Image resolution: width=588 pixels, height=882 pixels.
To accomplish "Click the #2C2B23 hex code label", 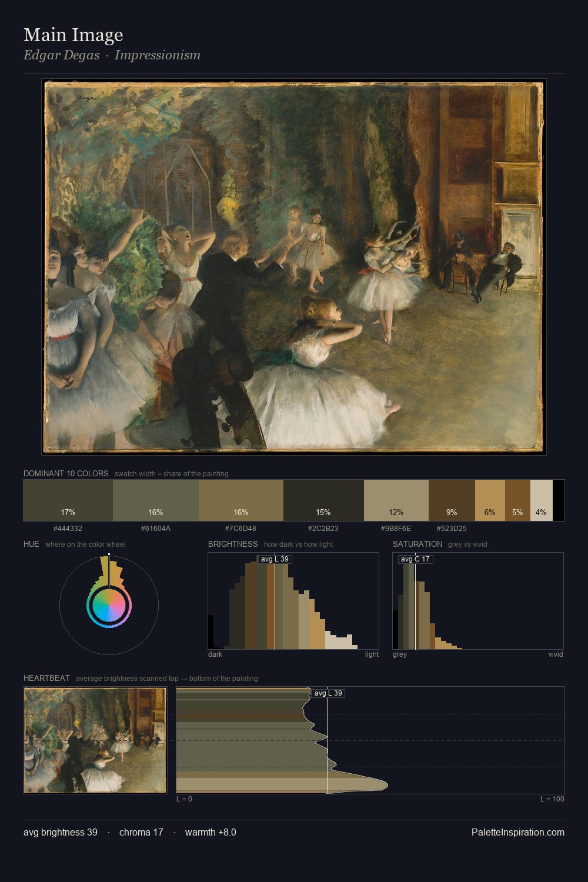I will point(323,529).
